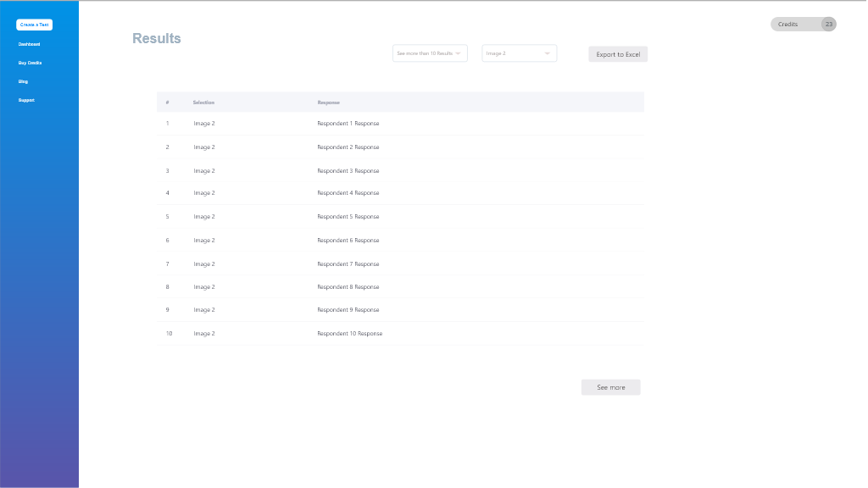
Task: Click the Credits pill indicator
Action: (x=804, y=25)
